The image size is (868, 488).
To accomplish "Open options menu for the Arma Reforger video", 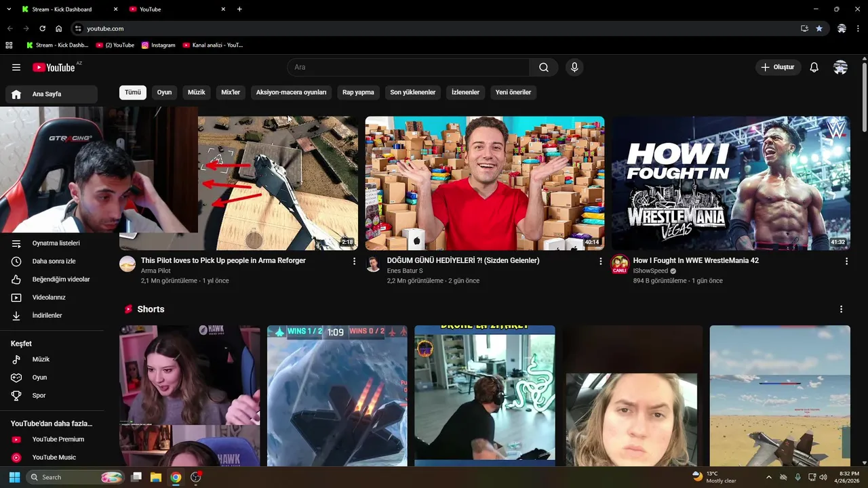I will tap(354, 261).
